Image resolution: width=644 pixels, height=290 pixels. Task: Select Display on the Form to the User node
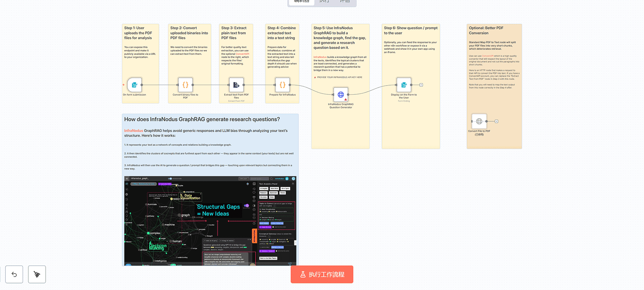tap(404, 85)
